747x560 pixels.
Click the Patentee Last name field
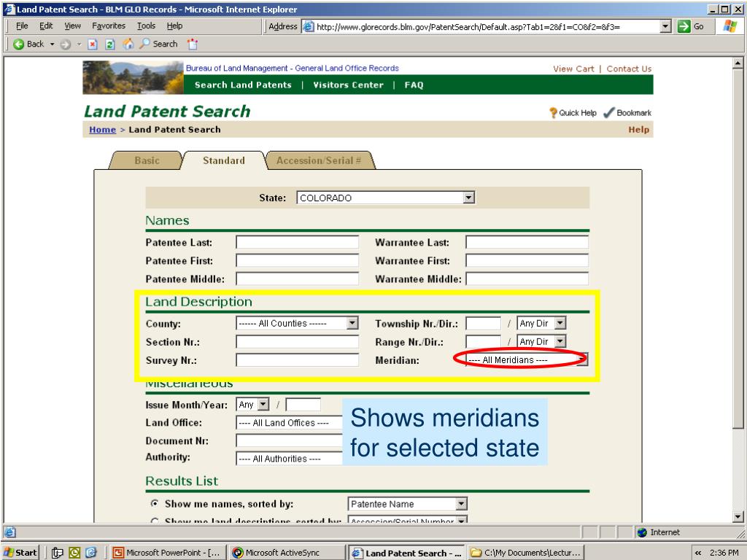298,242
